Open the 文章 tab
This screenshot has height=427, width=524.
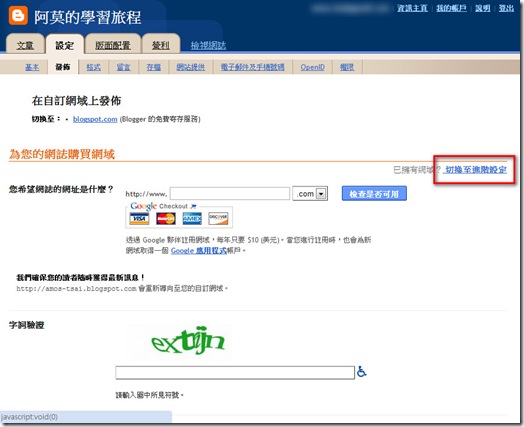click(x=25, y=45)
